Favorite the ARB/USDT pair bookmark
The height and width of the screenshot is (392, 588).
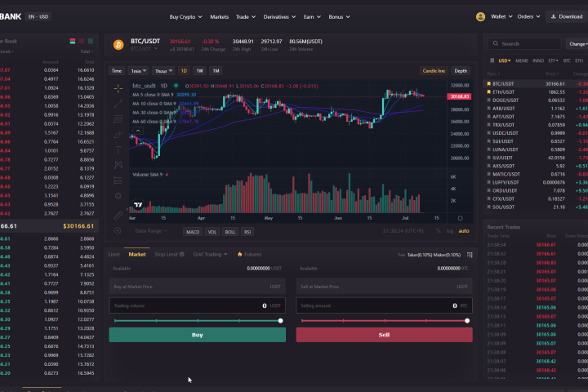488,109
